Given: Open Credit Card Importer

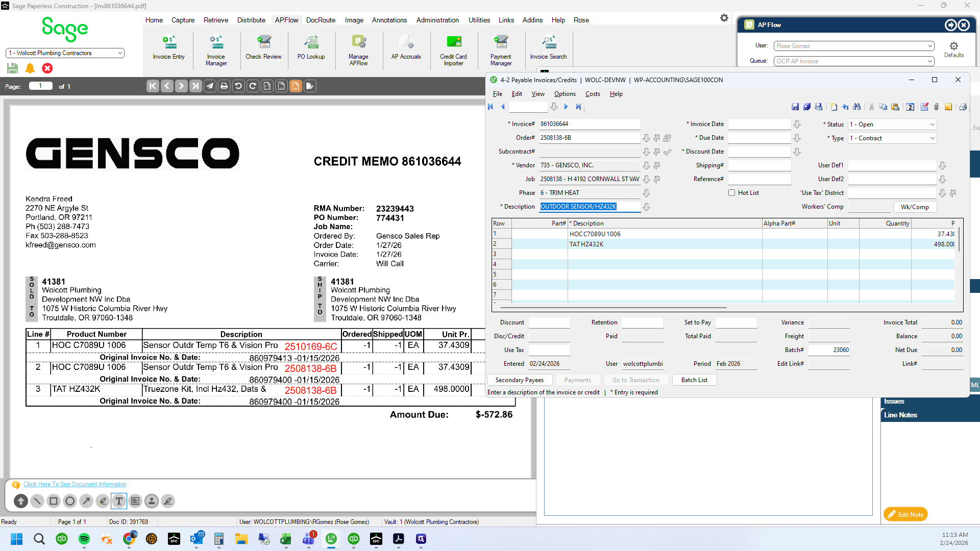Looking at the screenshot, I should [x=453, y=51].
